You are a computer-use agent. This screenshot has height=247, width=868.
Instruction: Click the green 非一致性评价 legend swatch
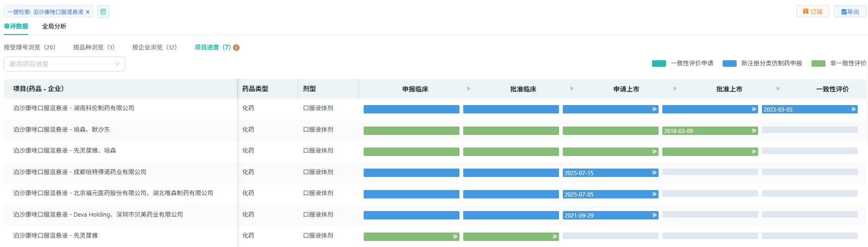(818, 64)
